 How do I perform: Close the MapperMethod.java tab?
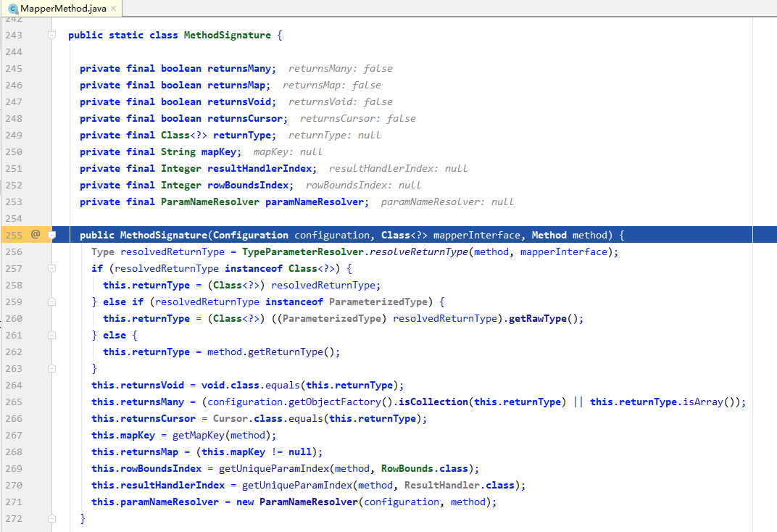pos(114,9)
